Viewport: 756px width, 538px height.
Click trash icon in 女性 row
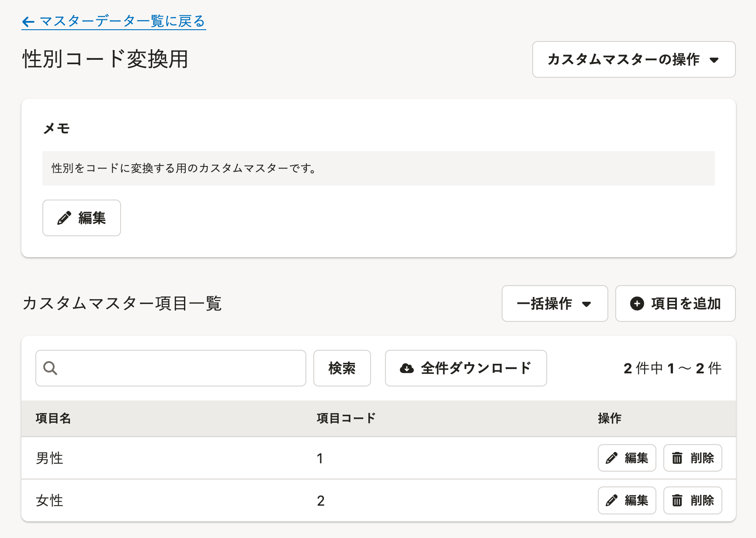coord(677,500)
